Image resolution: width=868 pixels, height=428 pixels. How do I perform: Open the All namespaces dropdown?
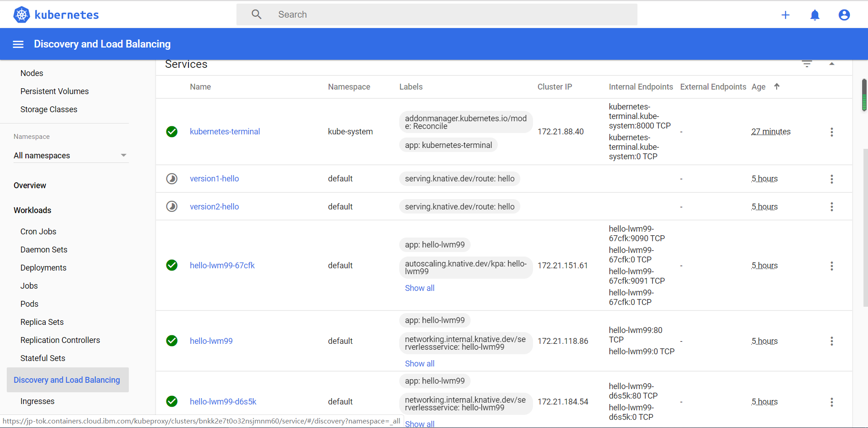coord(71,156)
